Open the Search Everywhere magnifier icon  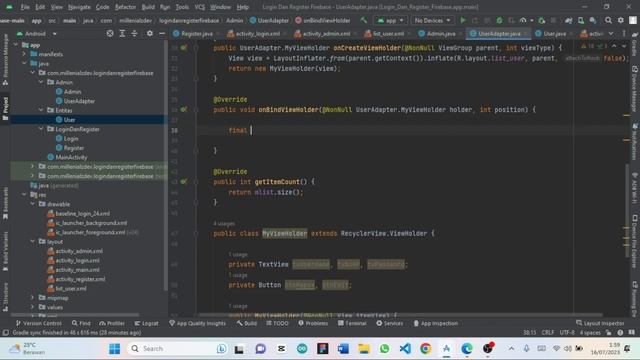click(608, 20)
